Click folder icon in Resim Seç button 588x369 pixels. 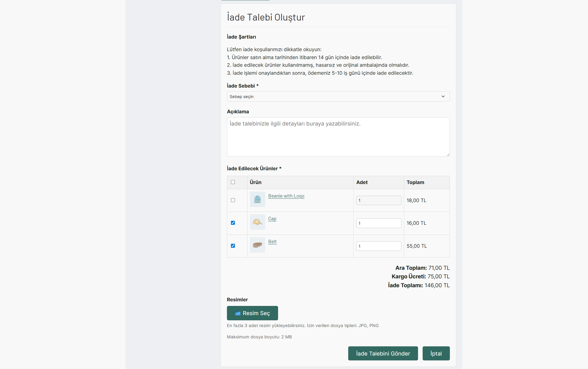pyautogui.click(x=238, y=313)
